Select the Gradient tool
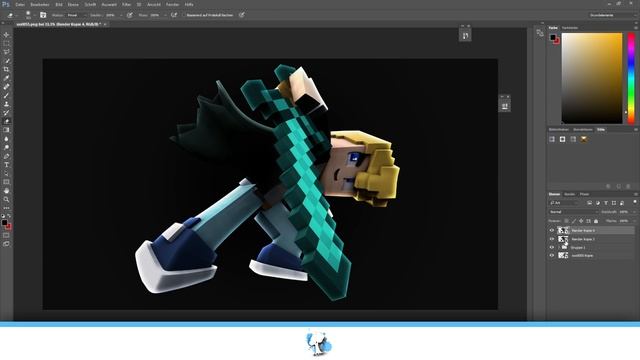Screen dimensions: 640x360 click(6, 130)
